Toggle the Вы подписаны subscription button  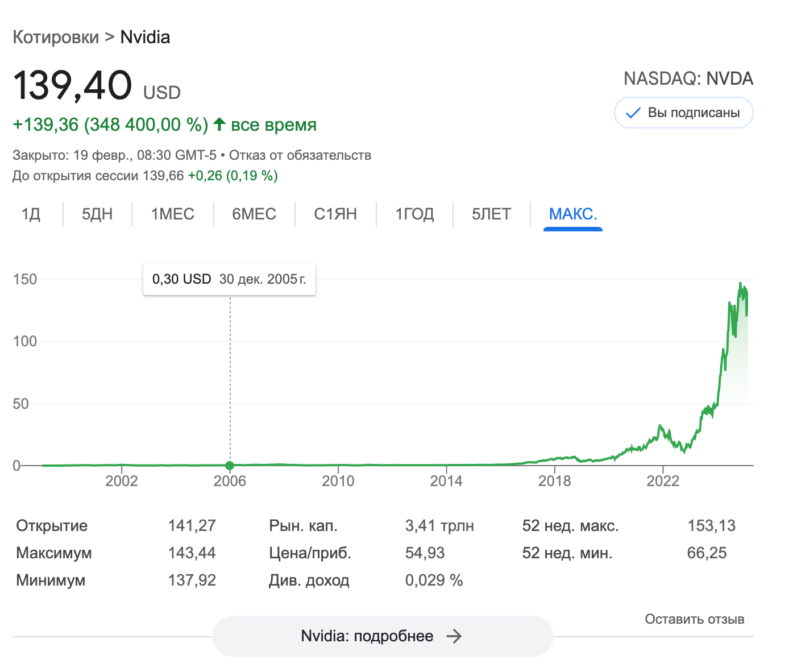pos(683,113)
